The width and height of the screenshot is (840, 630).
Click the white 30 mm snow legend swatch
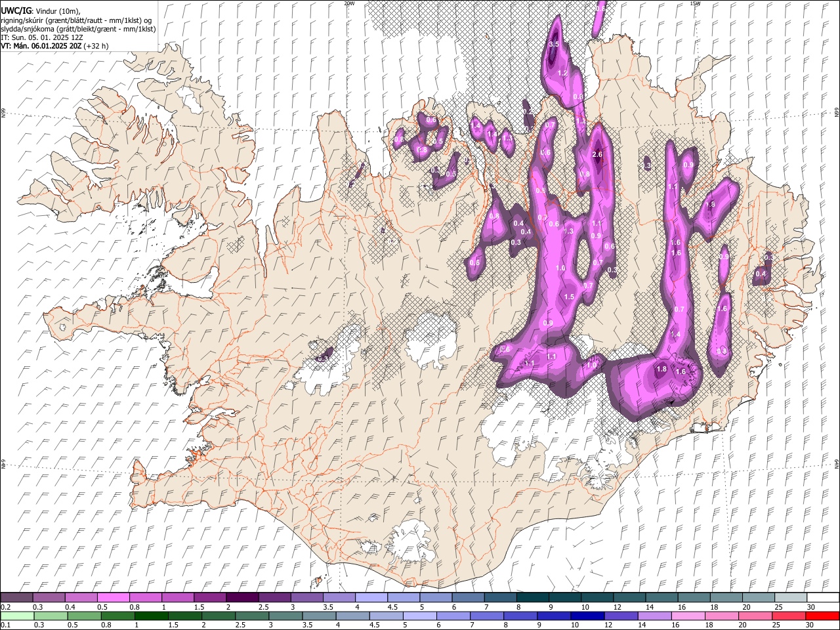tap(823, 597)
